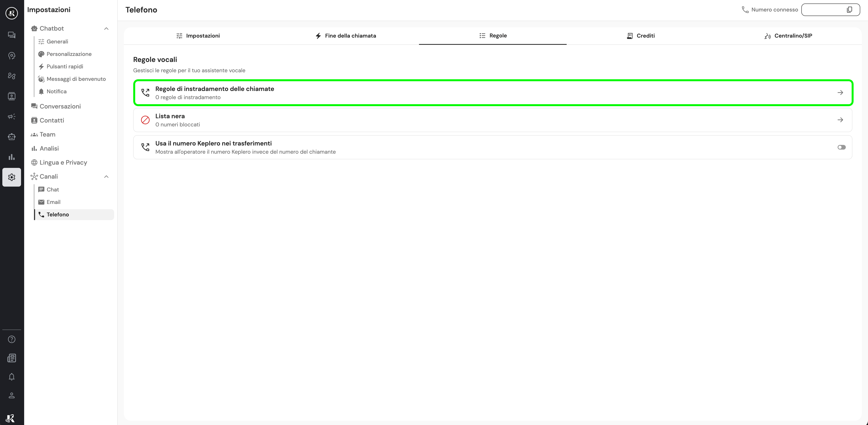This screenshot has width=868, height=425.
Task: Toggle Usa il numero Keplero nei trasferimenti switch
Action: (x=841, y=147)
